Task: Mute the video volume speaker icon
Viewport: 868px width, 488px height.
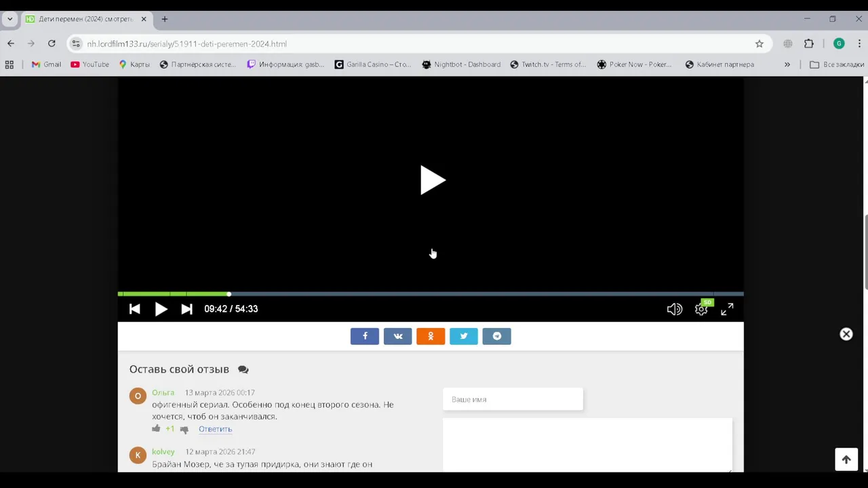Action: 674,309
